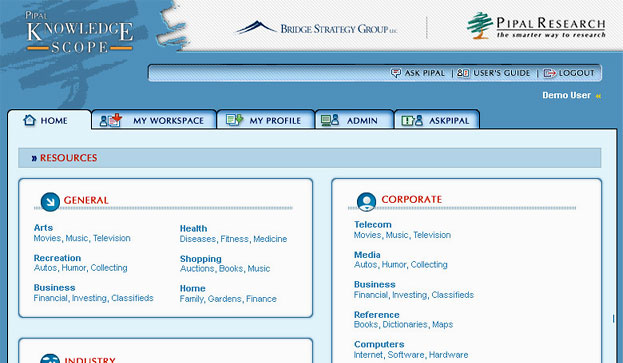Click the Admin tab computer icon
Screen dimensions: 623x363
pos(329,120)
